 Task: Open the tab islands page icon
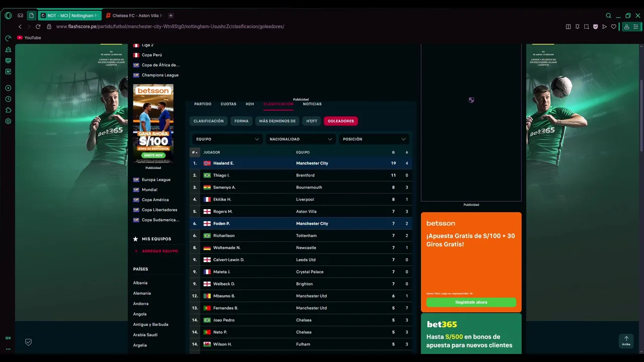click(31, 16)
